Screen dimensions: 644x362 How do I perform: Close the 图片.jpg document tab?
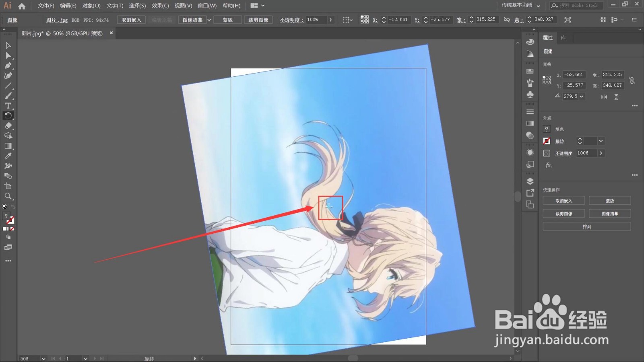pos(111,33)
